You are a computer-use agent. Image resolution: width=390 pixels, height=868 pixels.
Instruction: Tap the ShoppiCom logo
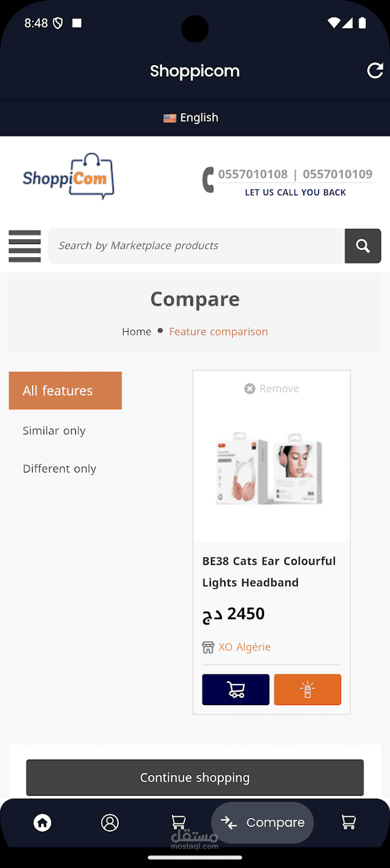(68, 176)
